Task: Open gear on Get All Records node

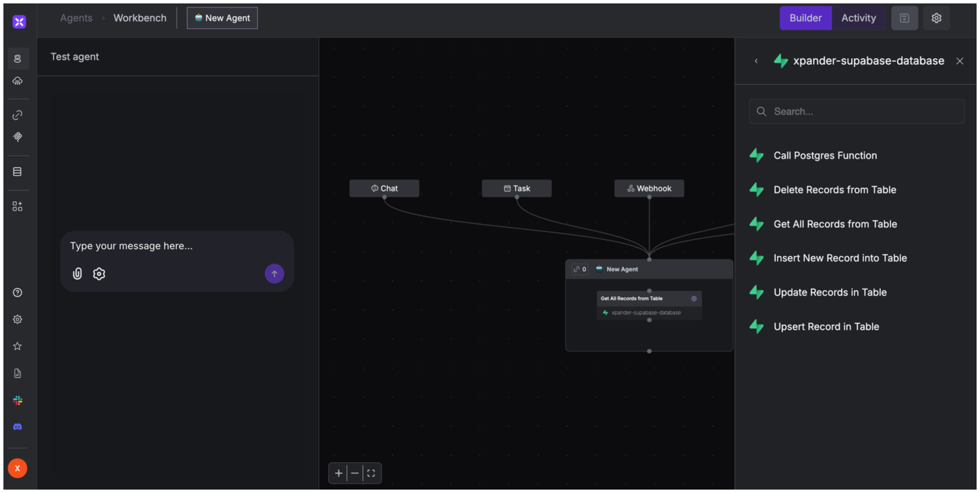Action: 694,299
